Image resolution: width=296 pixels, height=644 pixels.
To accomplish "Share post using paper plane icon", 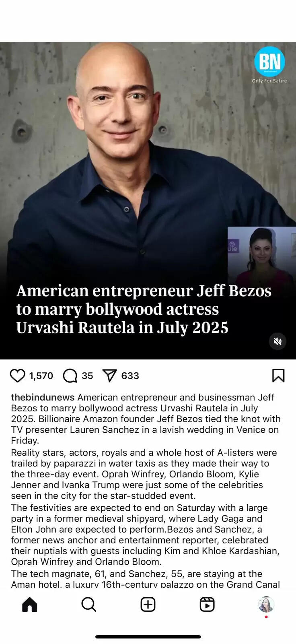I will click(x=109, y=376).
